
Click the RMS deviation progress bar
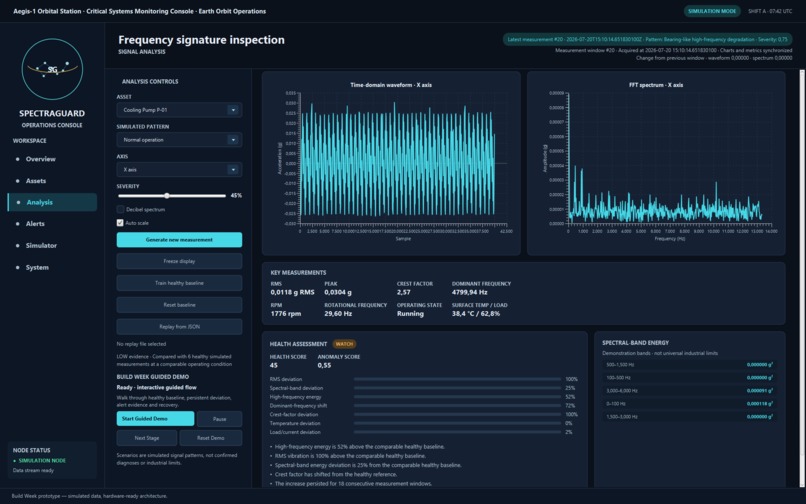[x=457, y=380]
